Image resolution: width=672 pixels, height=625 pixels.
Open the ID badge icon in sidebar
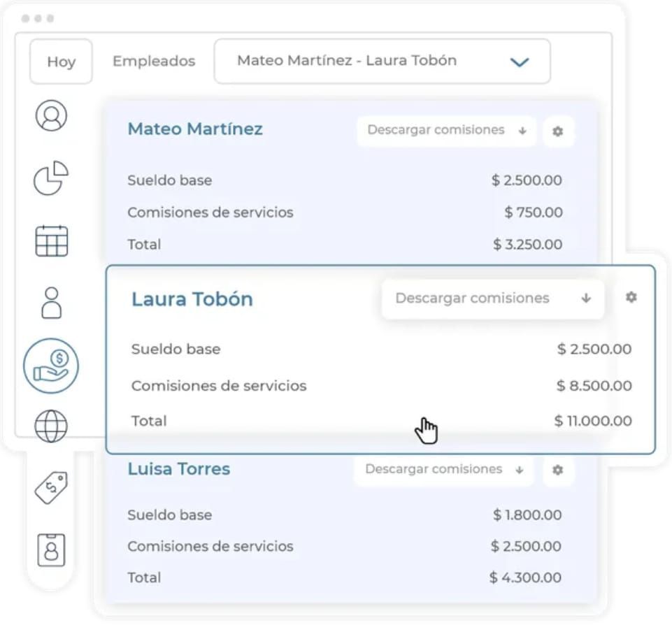[52, 550]
